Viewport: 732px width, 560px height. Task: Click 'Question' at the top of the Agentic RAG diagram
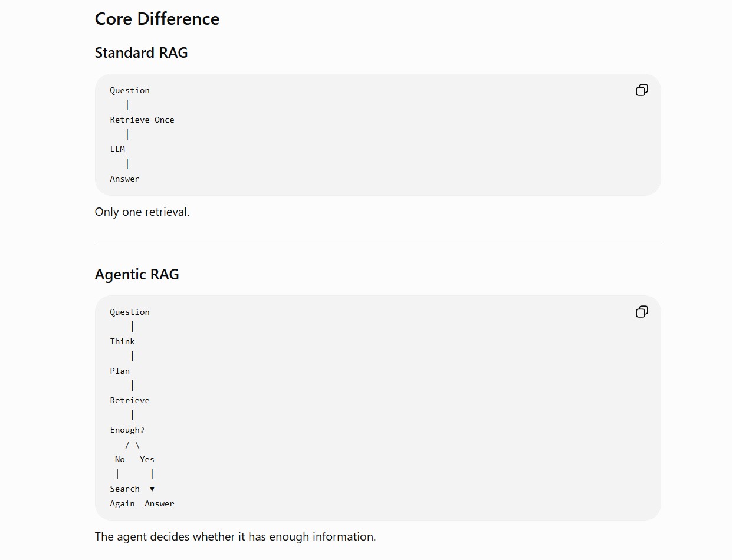(130, 312)
